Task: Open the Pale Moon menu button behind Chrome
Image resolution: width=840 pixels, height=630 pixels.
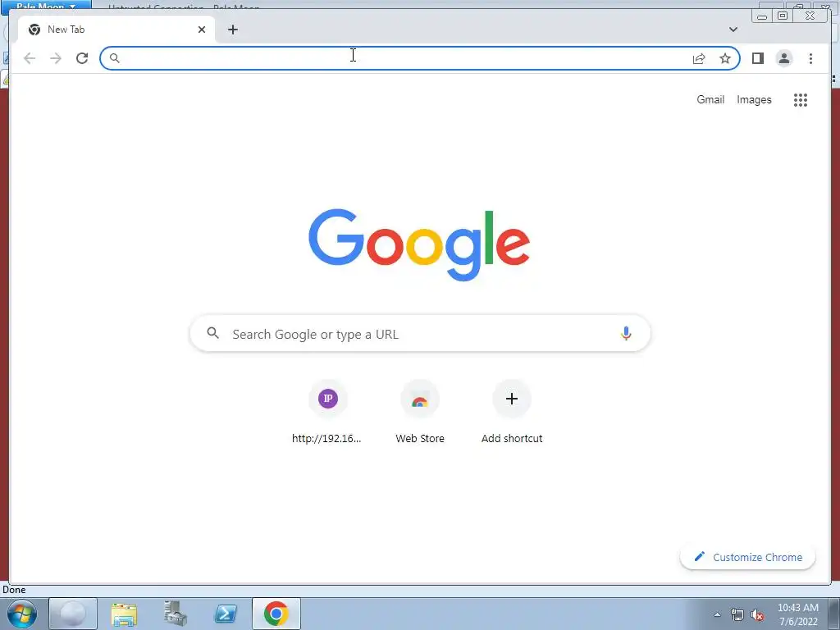Action: click(x=47, y=6)
